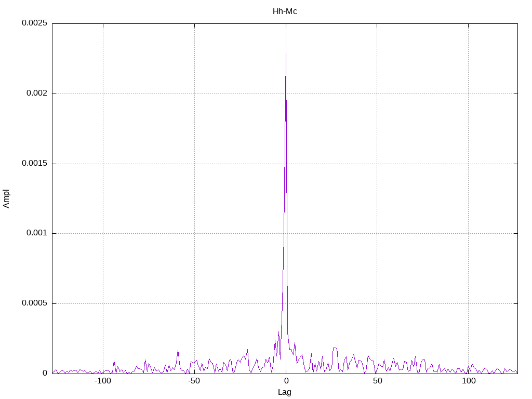Click the y-axis tick label 0.001
The height and width of the screenshot is (399, 532).
pos(37,233)
